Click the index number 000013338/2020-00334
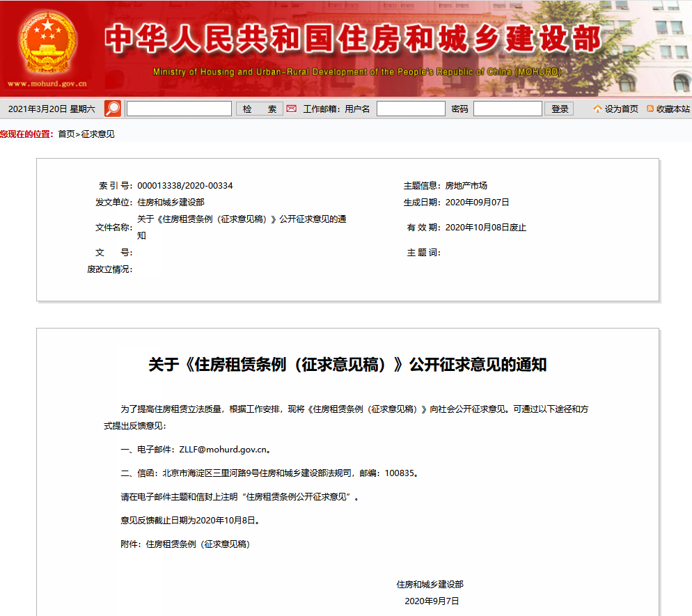 coord(185,186)
